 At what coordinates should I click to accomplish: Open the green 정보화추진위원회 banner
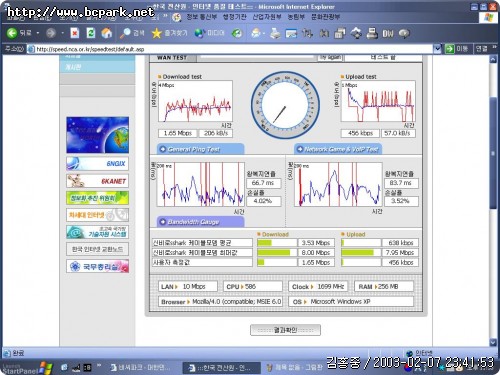coord(97,198)
